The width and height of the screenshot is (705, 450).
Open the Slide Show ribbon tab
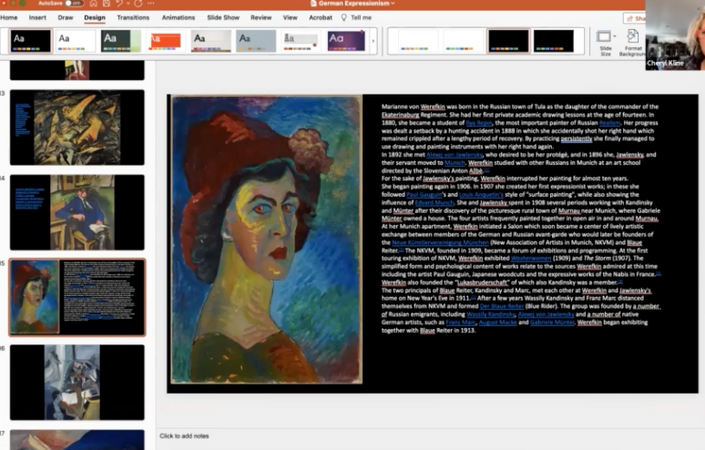point(223,18)
